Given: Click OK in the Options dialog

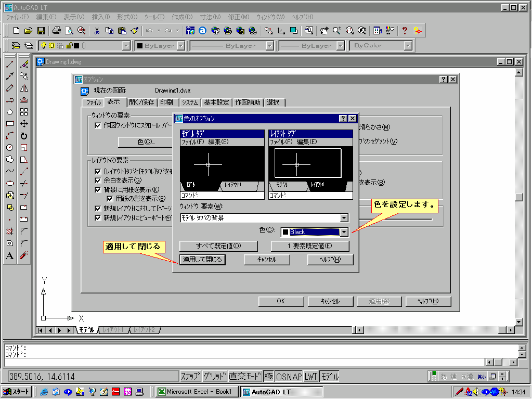Looking at the screenshot, I should 281,301.
